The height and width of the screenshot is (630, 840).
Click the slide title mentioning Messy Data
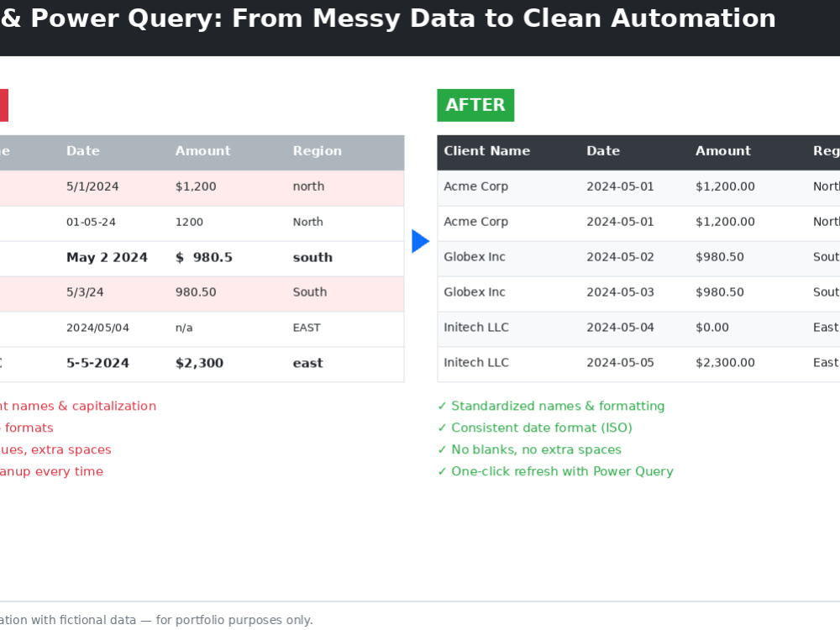pos(388,18)
